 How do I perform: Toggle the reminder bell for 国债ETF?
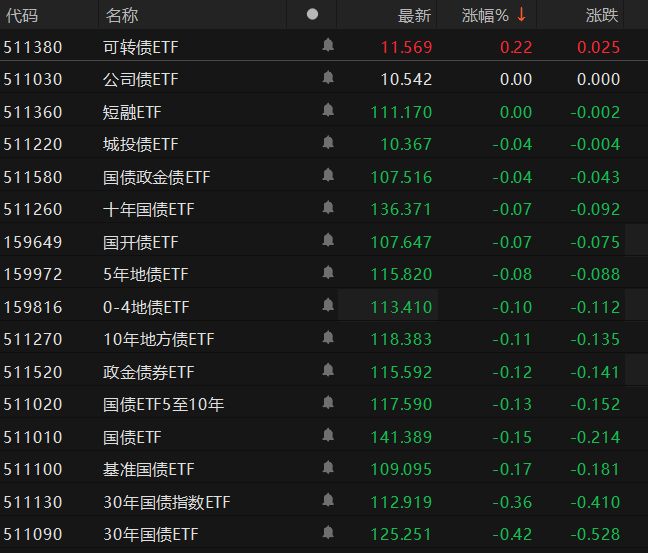[328, 436]
